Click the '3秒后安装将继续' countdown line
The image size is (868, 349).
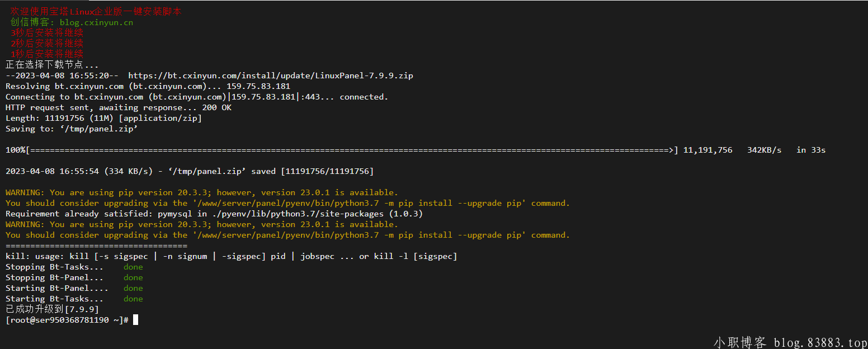[x=47, y=33]
